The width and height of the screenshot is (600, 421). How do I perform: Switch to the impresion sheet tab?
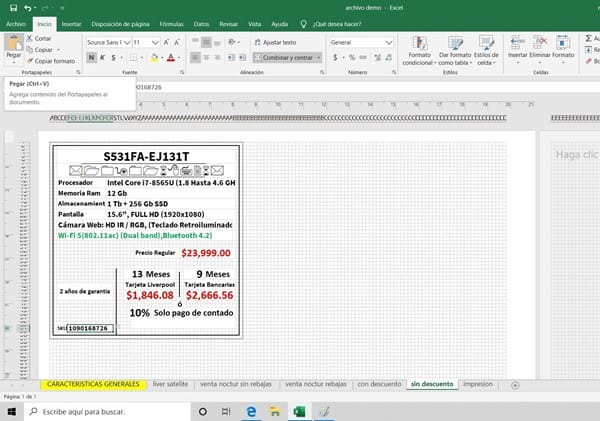click(477, 383)
